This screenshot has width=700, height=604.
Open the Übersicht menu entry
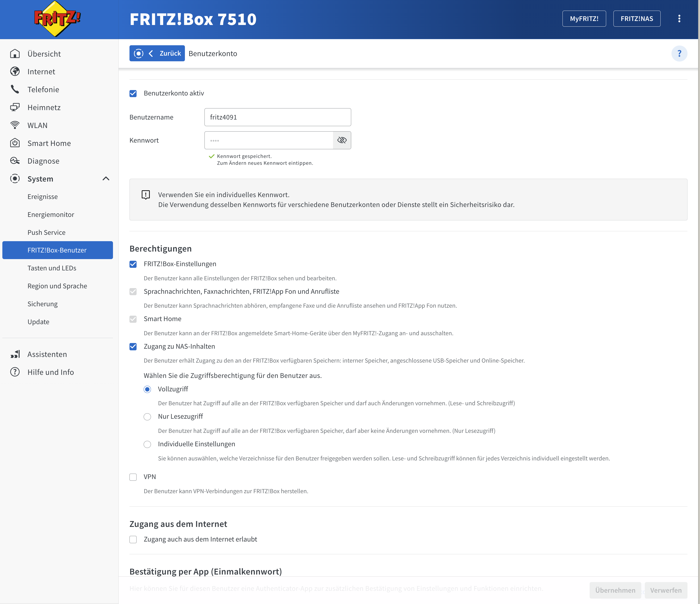(58, 54)
